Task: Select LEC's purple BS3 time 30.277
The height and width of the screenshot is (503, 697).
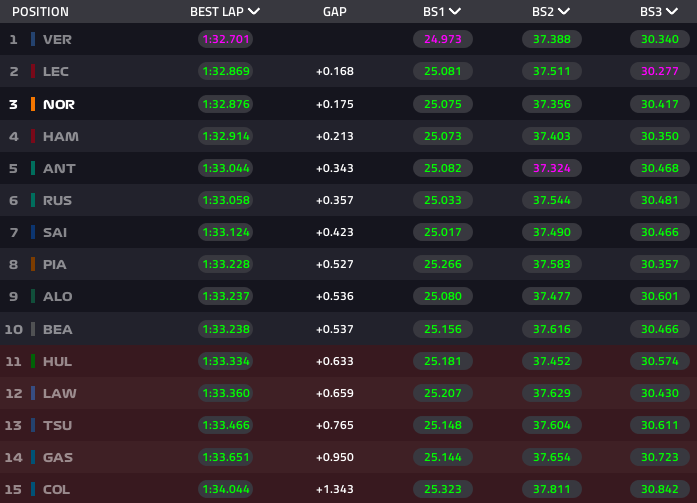Action: [659, 72]
